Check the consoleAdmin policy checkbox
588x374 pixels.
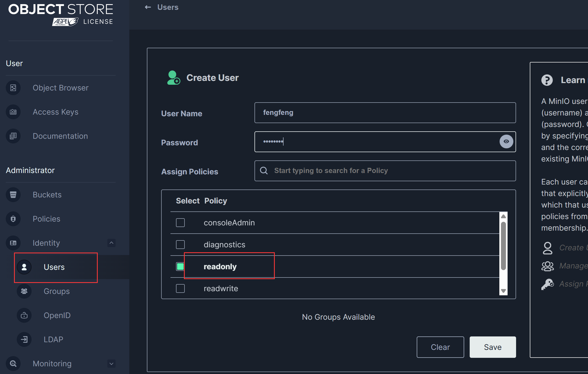pos(180,223)
